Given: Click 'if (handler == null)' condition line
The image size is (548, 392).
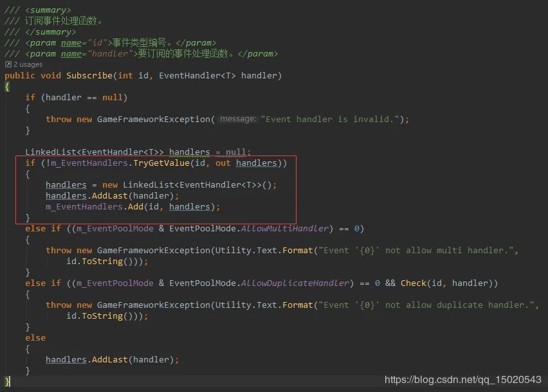Looking at the screenshot, I should pos(76,98).
